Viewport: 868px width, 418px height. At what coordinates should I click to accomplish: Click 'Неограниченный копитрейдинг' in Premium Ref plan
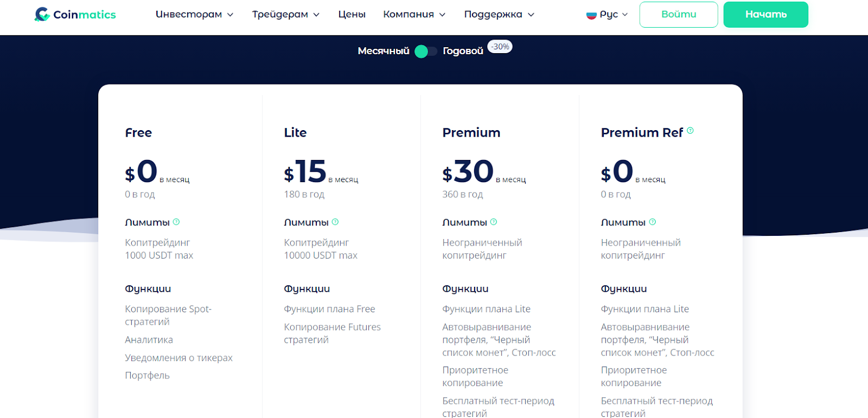coord(641,249)
